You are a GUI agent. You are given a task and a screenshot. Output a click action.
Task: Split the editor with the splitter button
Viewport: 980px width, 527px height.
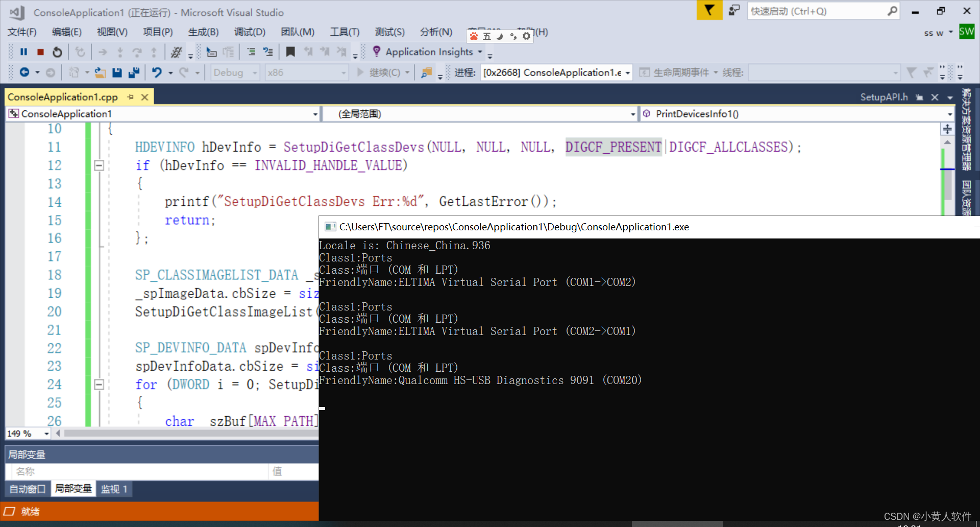click(947, 129)
